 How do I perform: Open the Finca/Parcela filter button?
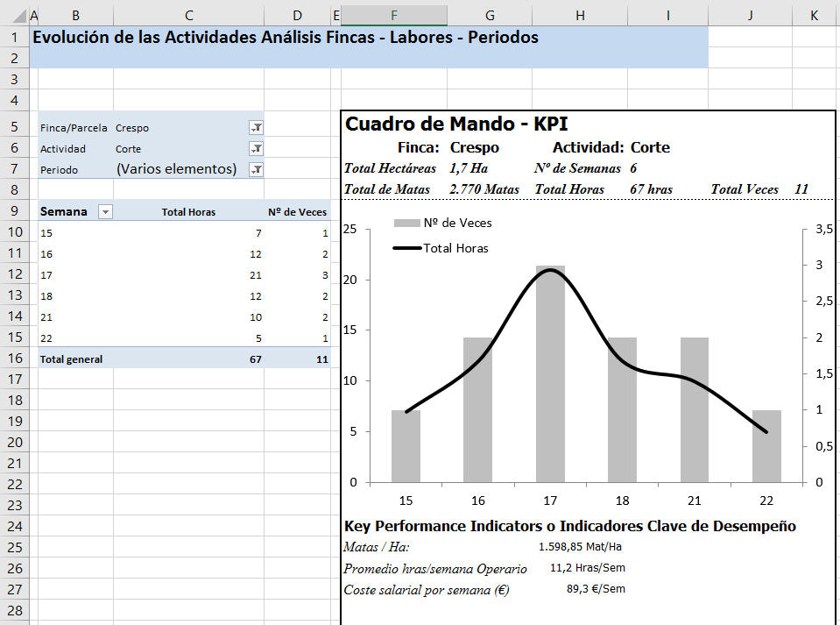click(x=257, y=127)
